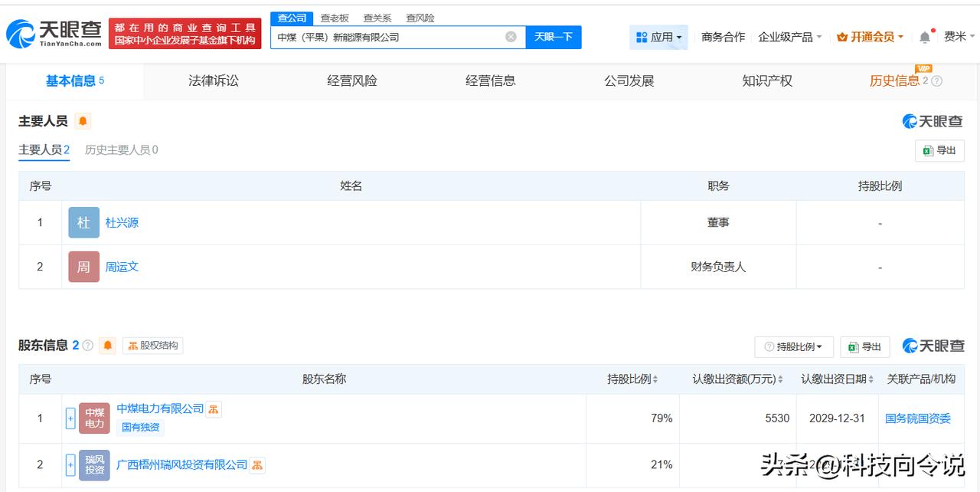Open the 持股比例 filter dropdown

click(794, 346)
